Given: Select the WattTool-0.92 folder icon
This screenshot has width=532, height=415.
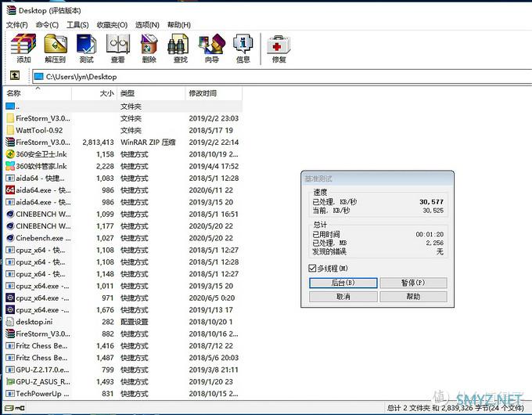Looking at the screenshot, I should [x=10, y=130].
